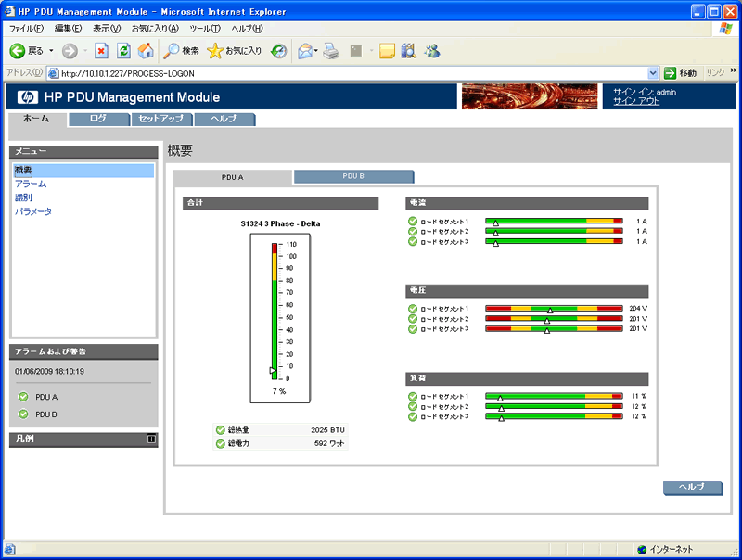The image size is (742, 560).
Task: Click the PDU A green status icon
Action: (23, 397)
